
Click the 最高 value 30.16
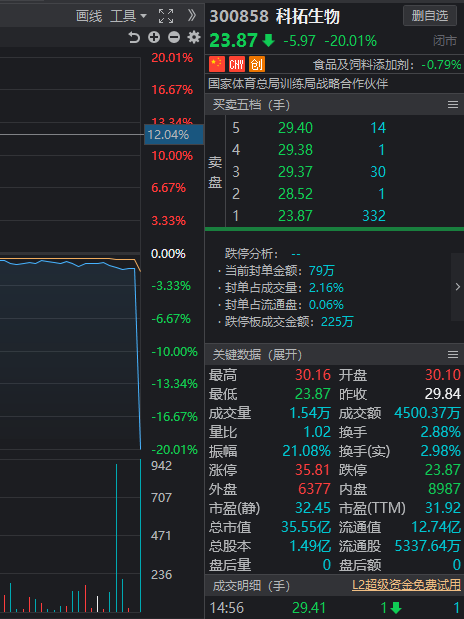coord(313,375)
